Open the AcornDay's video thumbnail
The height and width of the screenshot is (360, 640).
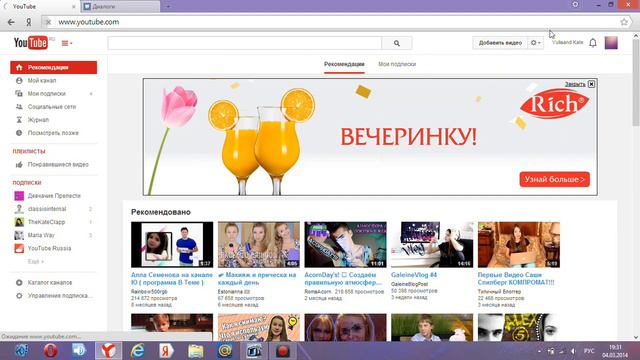point(345,244)
